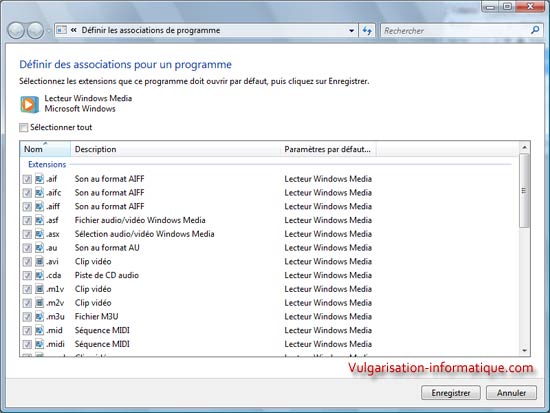
Task: Click the file icon for .aifc
Action: [39, 193]
